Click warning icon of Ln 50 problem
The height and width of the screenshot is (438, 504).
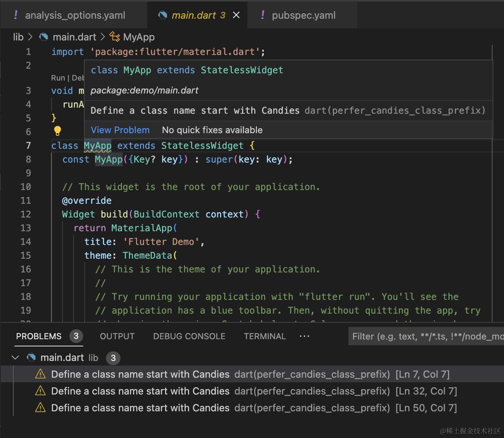40,408
